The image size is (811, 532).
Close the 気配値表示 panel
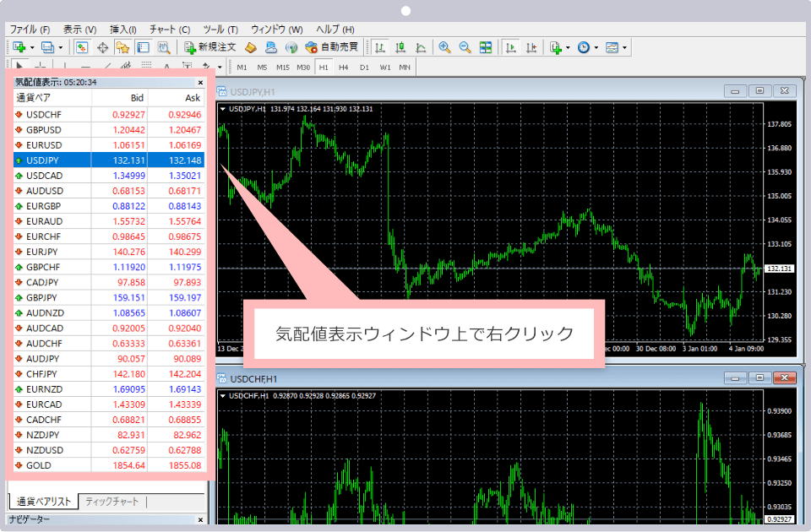pyautogui.click(x=200, y=83)
